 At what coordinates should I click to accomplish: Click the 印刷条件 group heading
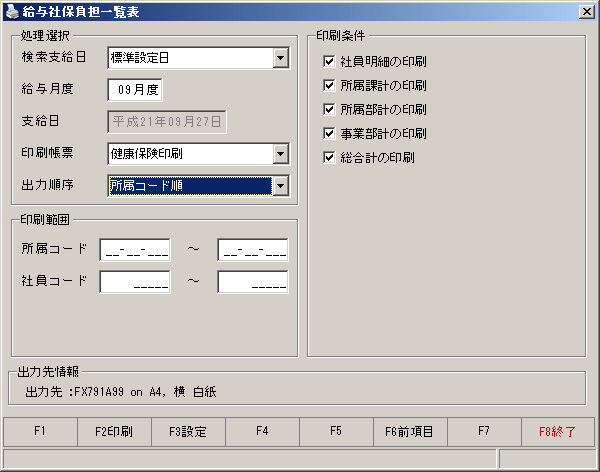pos(341,36)
